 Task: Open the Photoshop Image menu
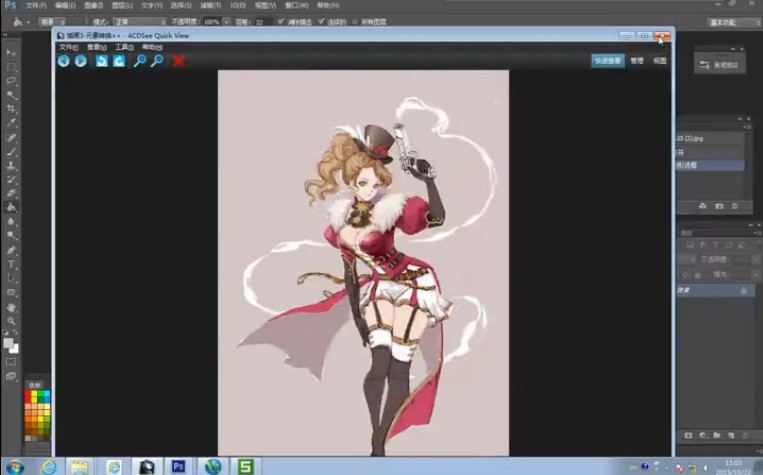pos(93,5)
